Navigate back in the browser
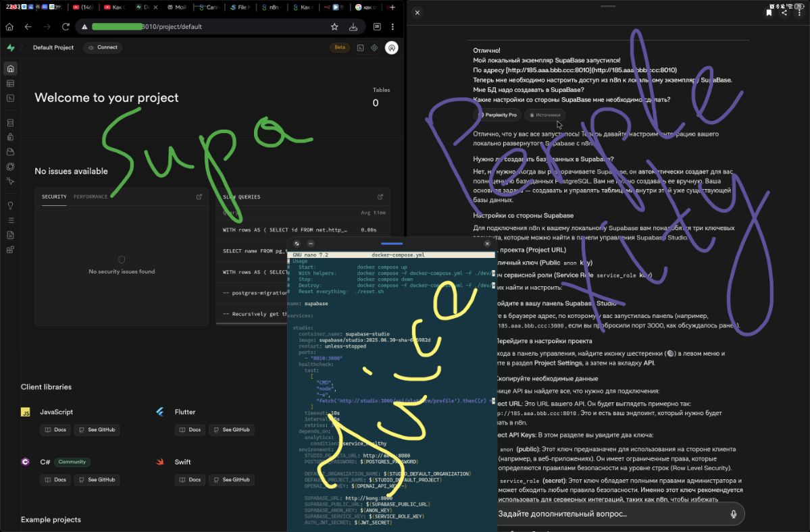Image resolution: width=810 pixels, height=532 pixels. coord(28,27)
